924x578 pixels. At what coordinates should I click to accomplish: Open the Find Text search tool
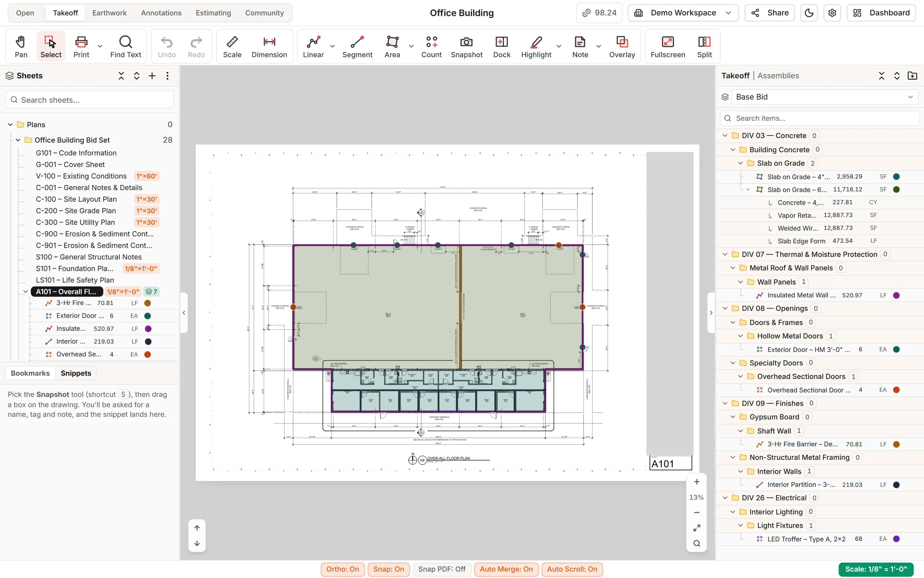126,47
